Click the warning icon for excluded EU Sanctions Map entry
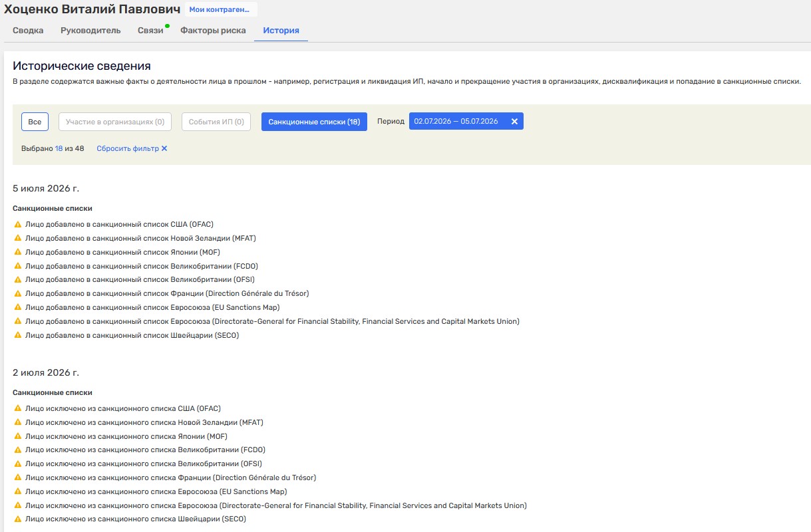The width and height of the screenshot is (811, 532). click(x=18, y=491)
